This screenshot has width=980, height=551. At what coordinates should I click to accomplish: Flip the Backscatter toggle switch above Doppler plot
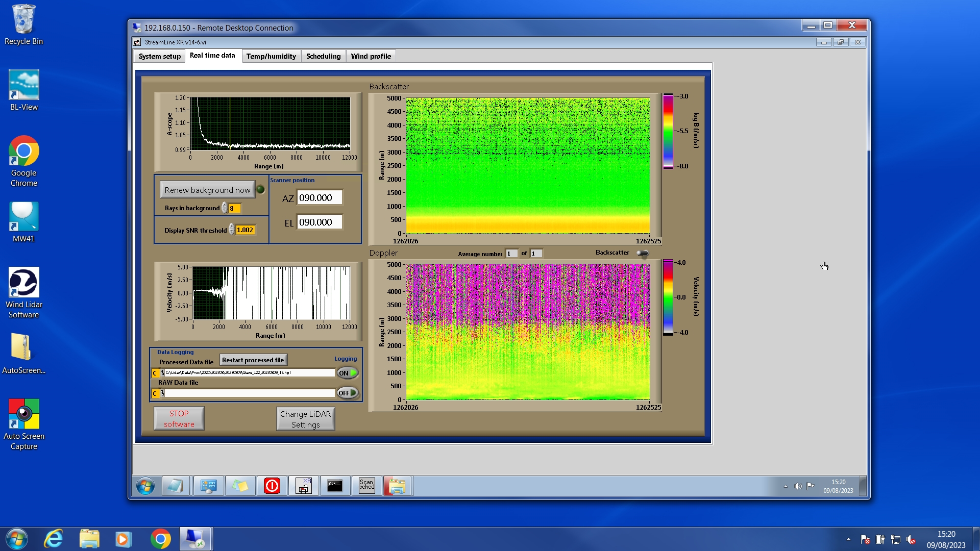[642, 253]
